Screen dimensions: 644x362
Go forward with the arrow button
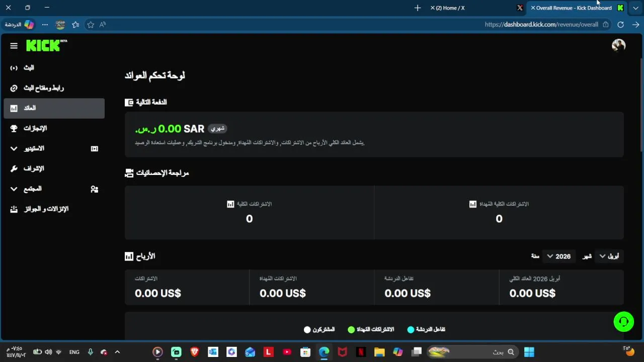coord(635,25)
